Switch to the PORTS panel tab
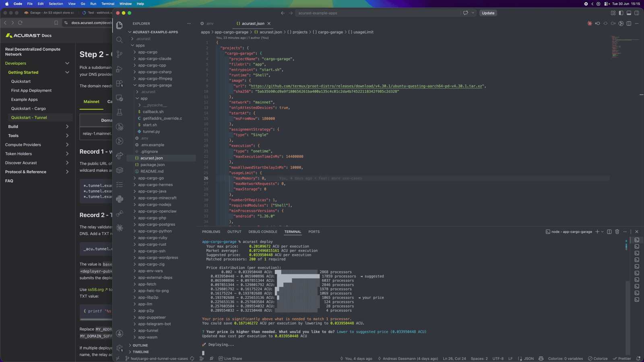 pyautogui.click(x=314, y=232)
